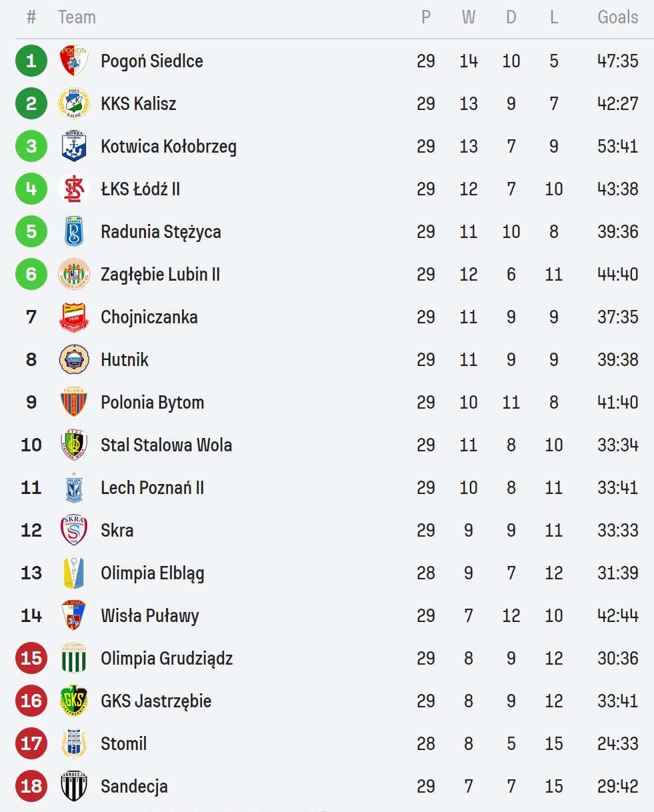Open the Lech Poznań II team page
The height and width of the screenshot is (812, 654).
[x=152, y=487]
